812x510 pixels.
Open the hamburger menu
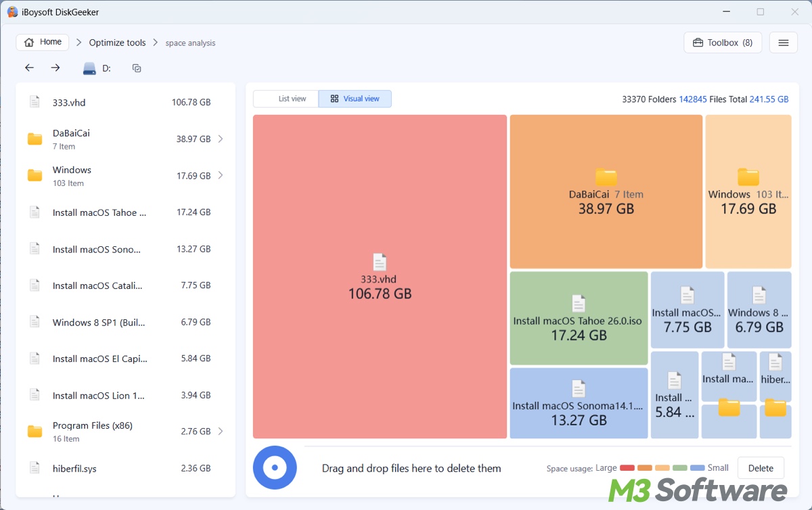[784, 43]
